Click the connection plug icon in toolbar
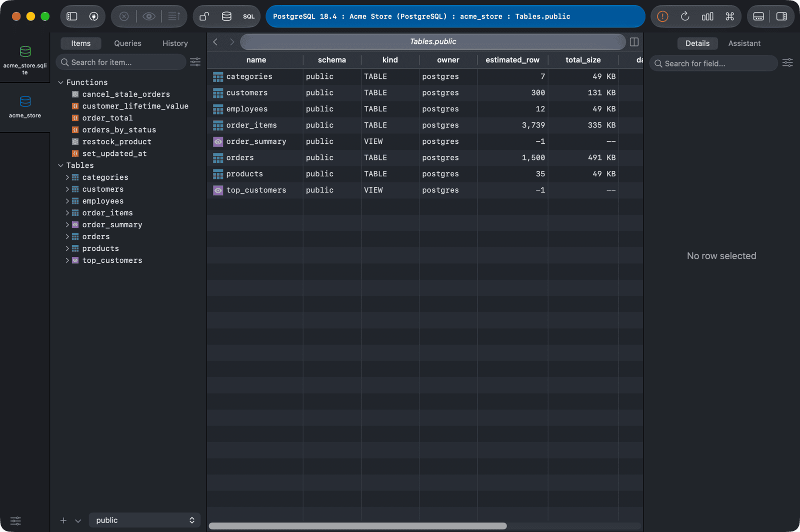The image size is (800, 532). pos(93,16)
